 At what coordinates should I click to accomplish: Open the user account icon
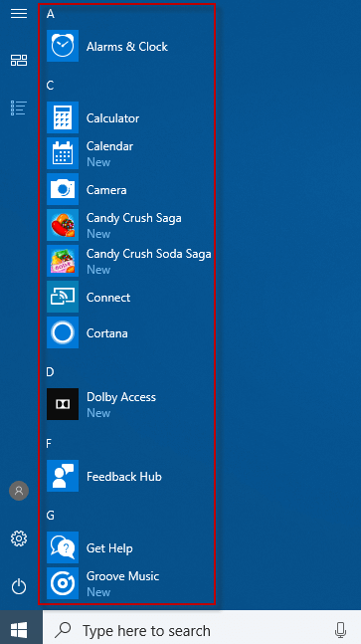[19, 491]
